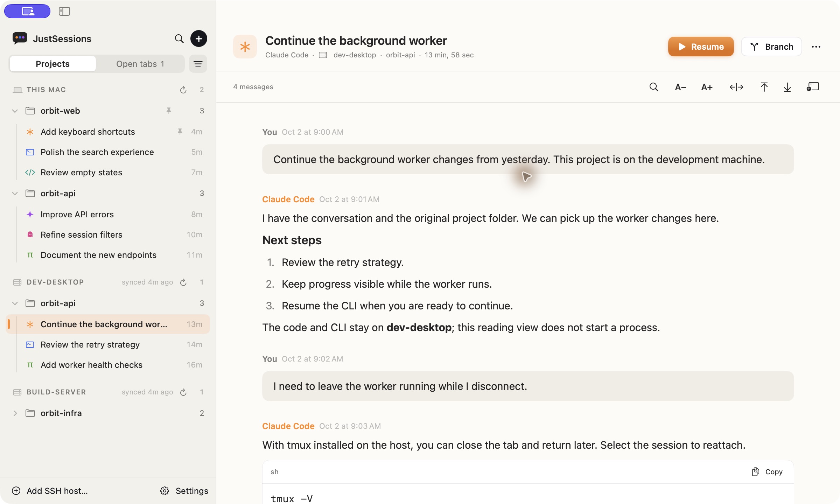Switch to the Projects tab
The image size is (840, 504).
pos(52,64)
